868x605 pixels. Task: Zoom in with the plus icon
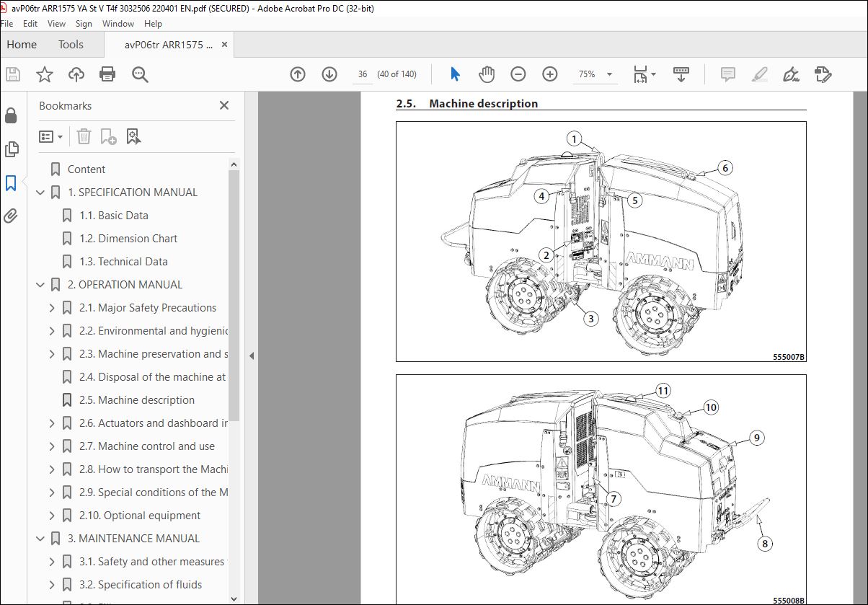(550, 74)
